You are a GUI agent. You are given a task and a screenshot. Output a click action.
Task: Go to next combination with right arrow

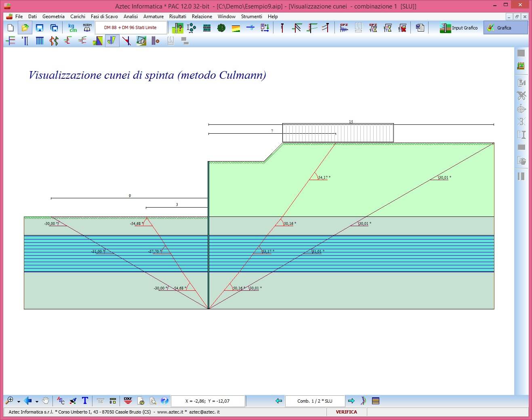(351, 401)
